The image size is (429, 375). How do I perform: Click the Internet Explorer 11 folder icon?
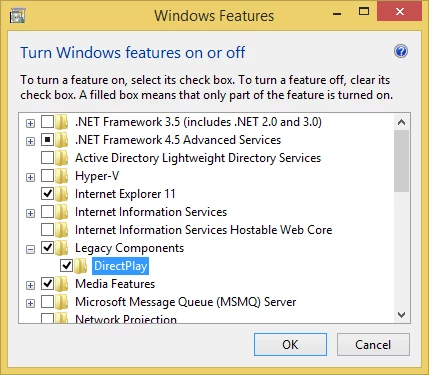pos(62,194)
